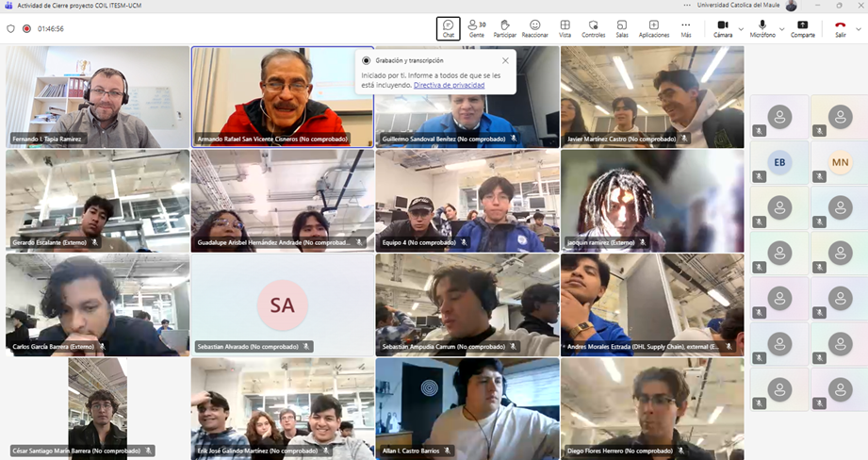Open meeting Controles
868x460 pixels.
(593, 28)
